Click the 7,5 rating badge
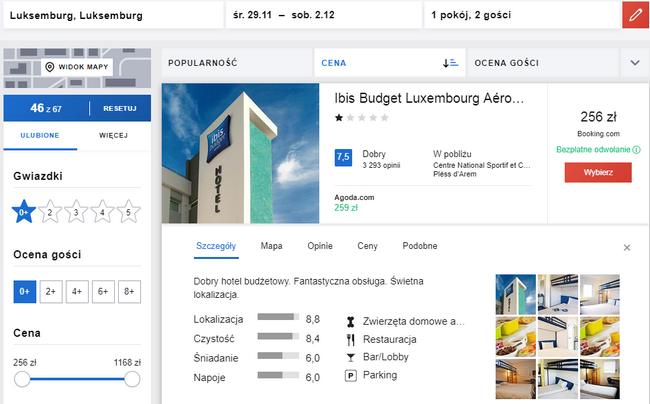 [343, 157]
